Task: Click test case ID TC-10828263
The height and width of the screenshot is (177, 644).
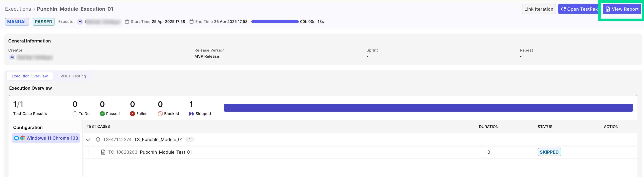Action: [x=123, y=152]
